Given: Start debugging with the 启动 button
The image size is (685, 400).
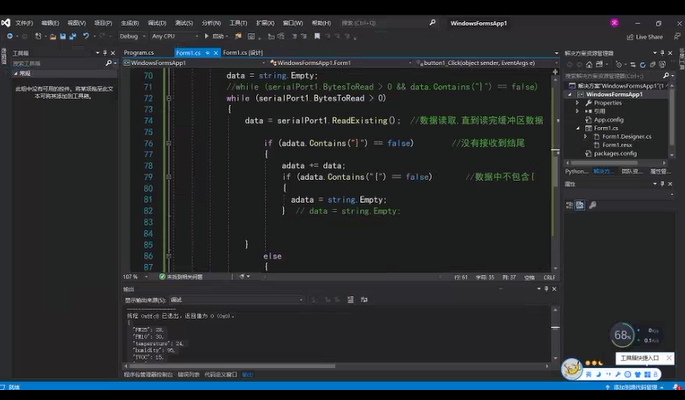Looking at the screenshot, I should pos(214,37).
